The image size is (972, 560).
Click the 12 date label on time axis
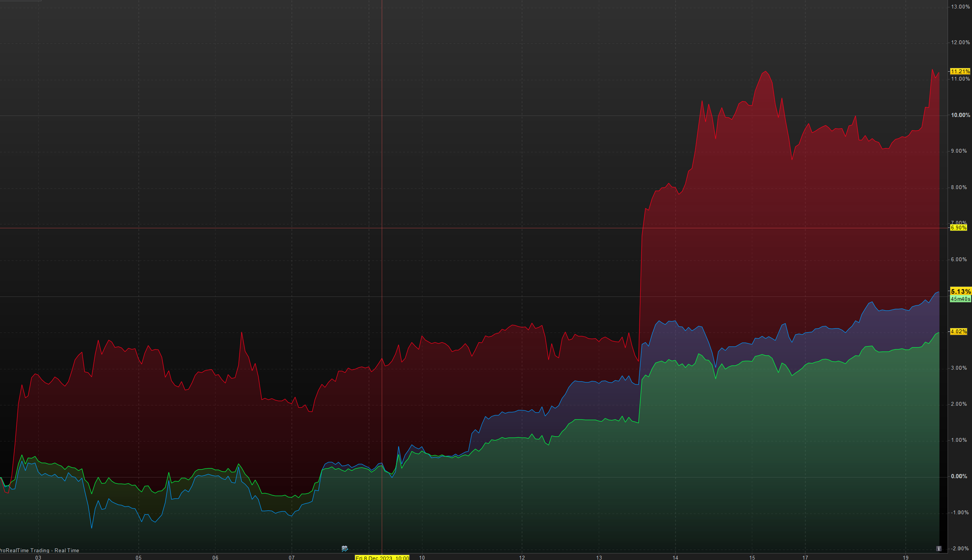(522, 558)
